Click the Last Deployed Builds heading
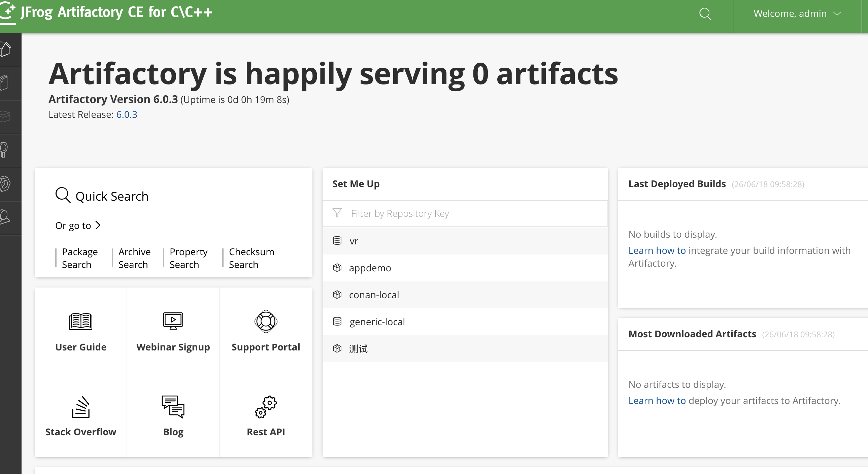 pyautogui.click(x=677, y=184)
